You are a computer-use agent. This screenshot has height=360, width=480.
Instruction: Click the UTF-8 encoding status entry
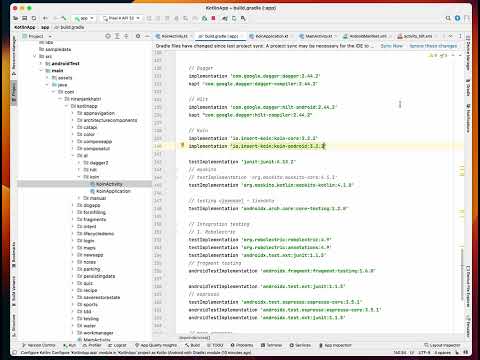tap(424, 352)
